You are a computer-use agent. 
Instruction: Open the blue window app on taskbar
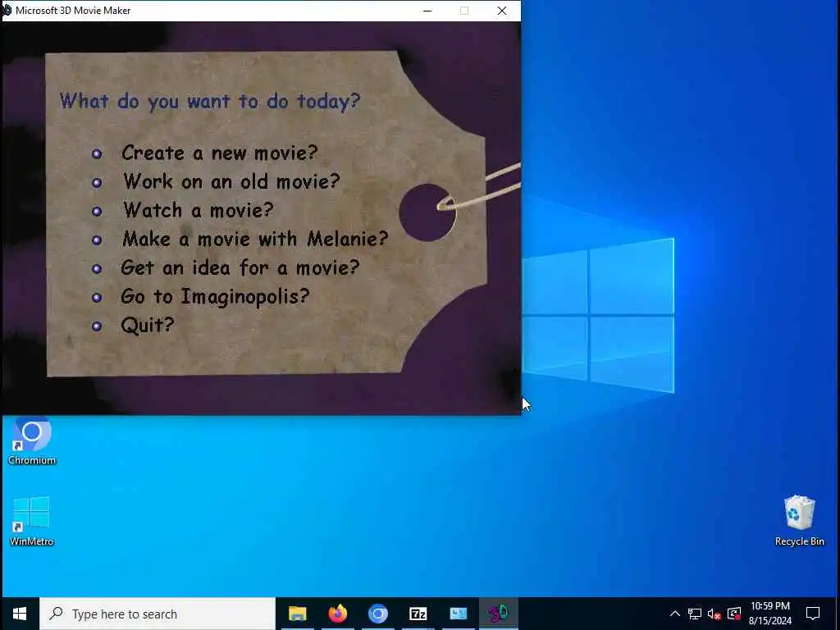coord(458,614)
